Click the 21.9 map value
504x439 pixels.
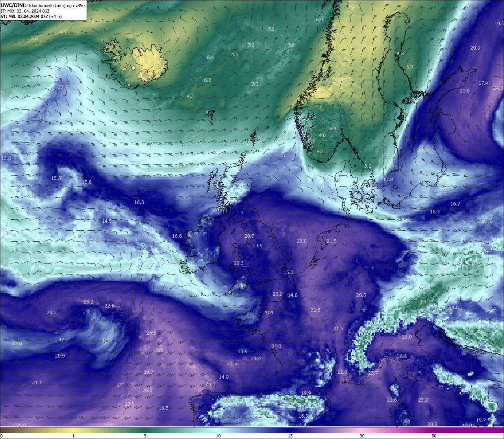[x=465, y=91]
